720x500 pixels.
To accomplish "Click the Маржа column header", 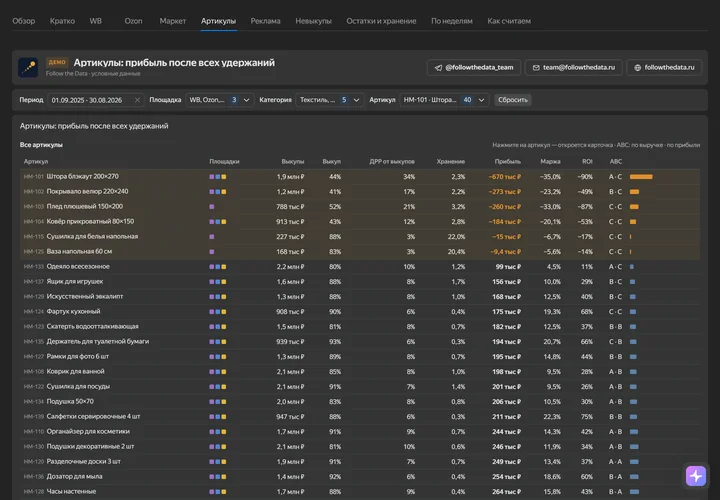I will pyautogui.click(x=550, y=162).
